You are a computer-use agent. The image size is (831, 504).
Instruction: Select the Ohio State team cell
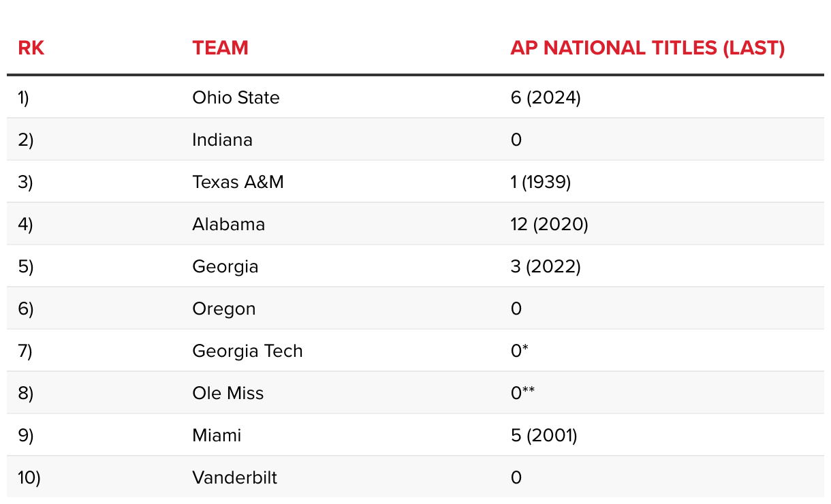click(236, 98)
